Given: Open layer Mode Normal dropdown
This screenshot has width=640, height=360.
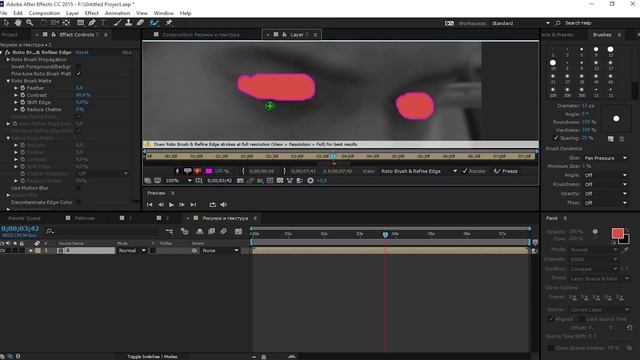Looking at the screenshot, I should point(132,251).
